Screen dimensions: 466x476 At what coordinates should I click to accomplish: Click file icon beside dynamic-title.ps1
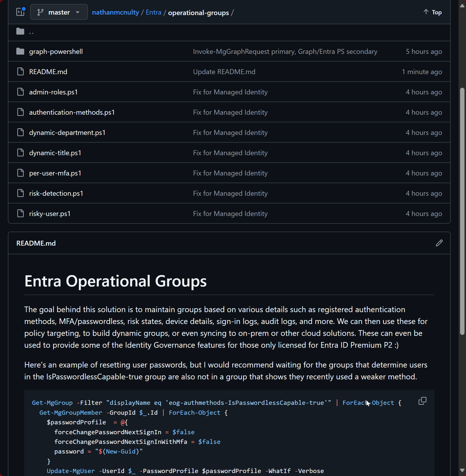tap(20, 152)
